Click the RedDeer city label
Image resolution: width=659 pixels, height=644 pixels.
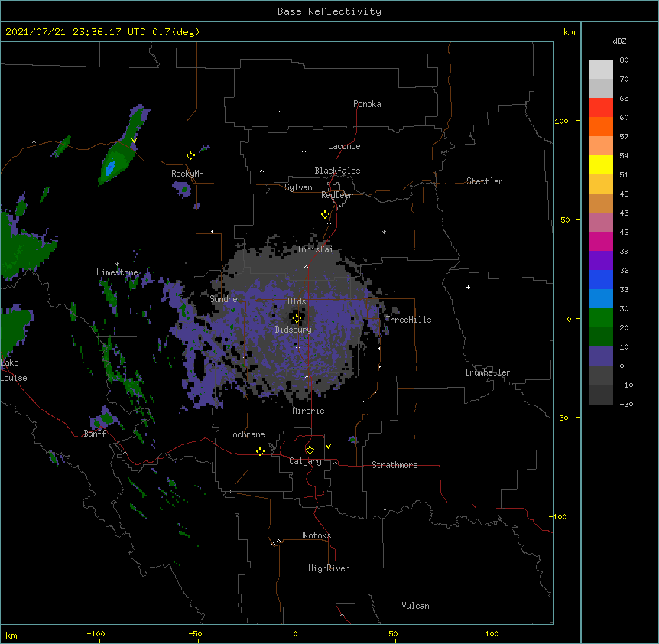coord(336,195)
